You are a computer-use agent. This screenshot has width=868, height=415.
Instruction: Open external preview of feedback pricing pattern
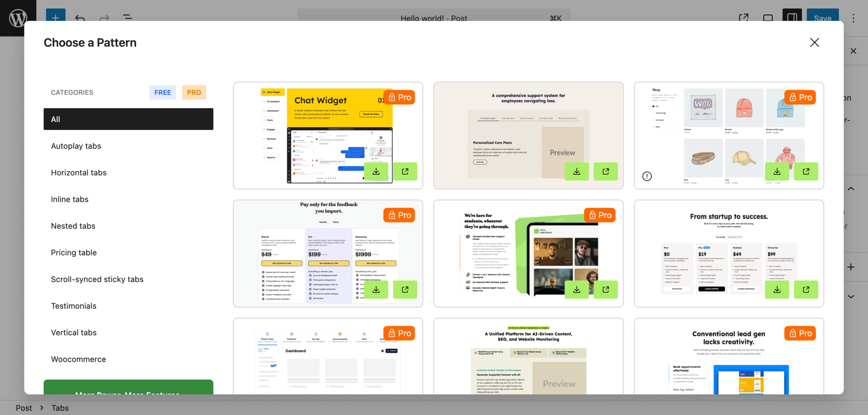pyautogui.click(x=405, y=289)
